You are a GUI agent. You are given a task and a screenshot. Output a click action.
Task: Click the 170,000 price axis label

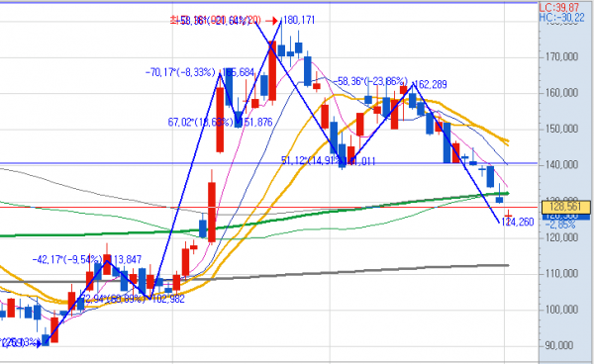pyautogui.click(x=561, y=57)
